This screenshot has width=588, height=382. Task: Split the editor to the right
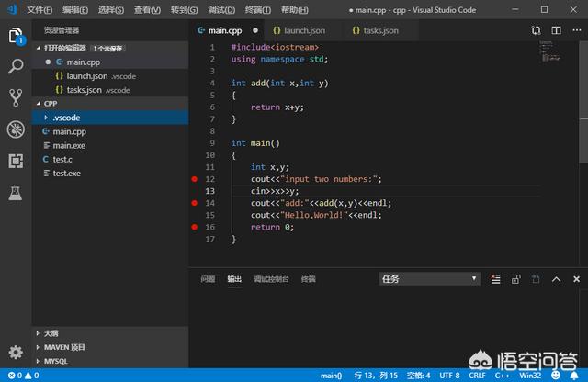(557, 30)
